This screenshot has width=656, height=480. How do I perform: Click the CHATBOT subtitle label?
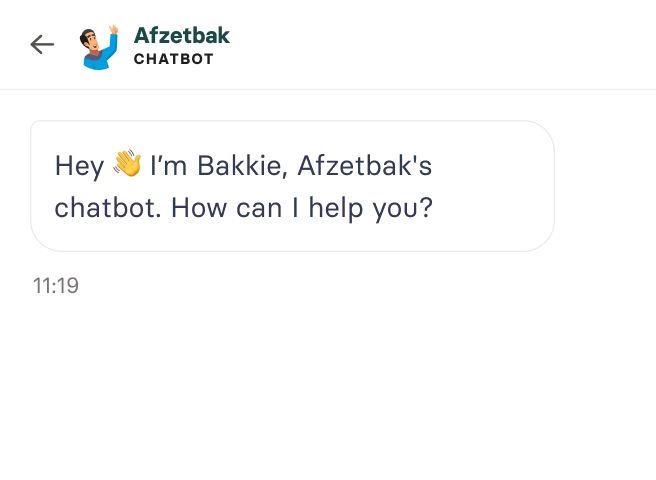[174, 59]
